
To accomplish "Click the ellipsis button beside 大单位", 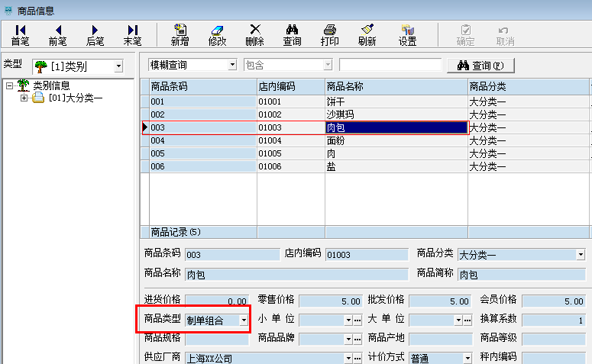I will click(467, 321).
